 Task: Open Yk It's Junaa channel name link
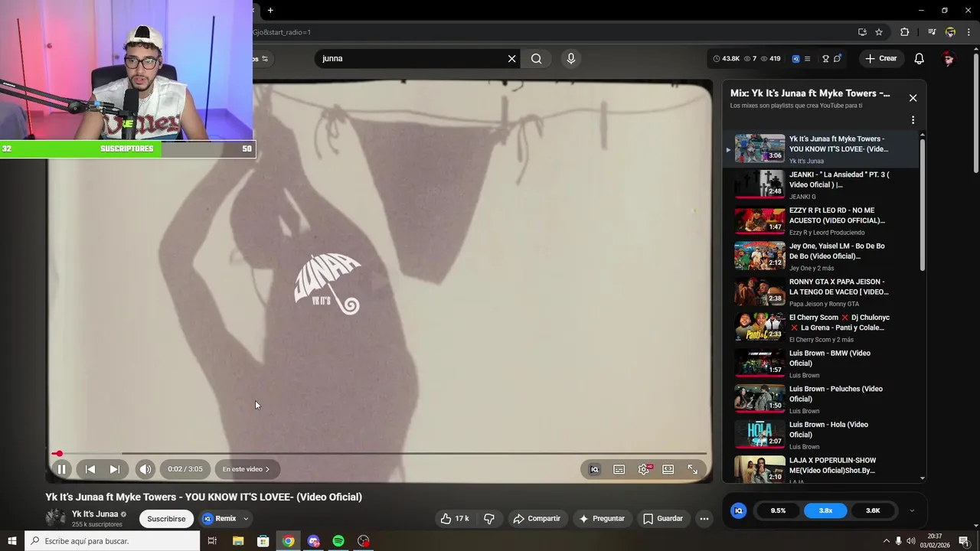[x=95, y=514]
